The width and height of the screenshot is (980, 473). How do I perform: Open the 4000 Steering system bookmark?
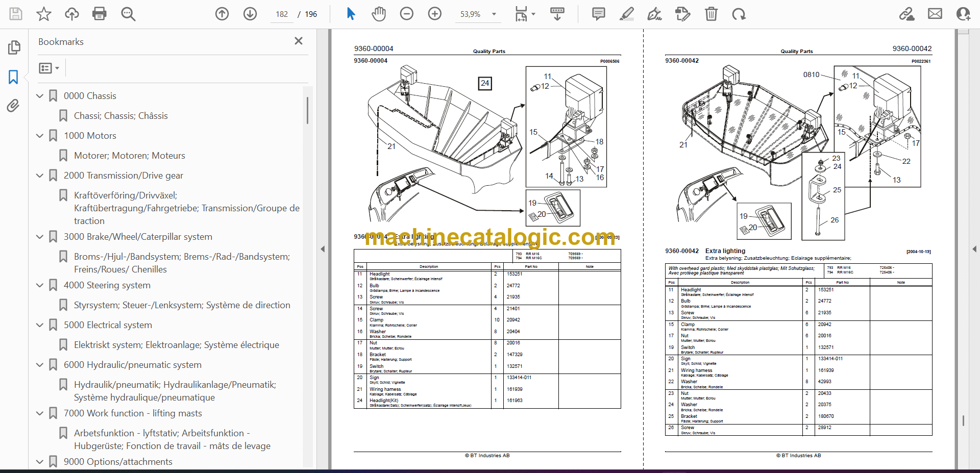tap(107, 285)
